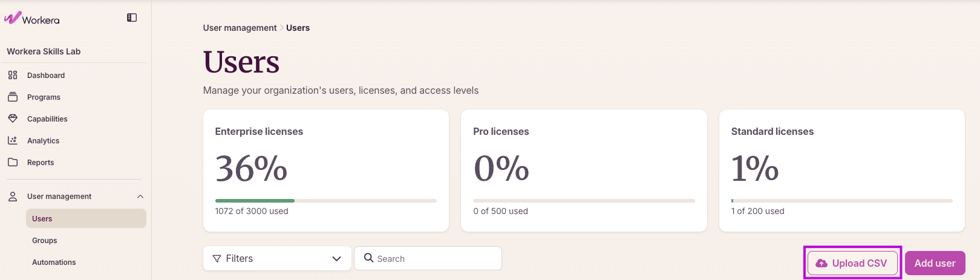This screenshot has height=280, width=980.
Task: Click the funnel icon in Filters
Action: (217, 259)
